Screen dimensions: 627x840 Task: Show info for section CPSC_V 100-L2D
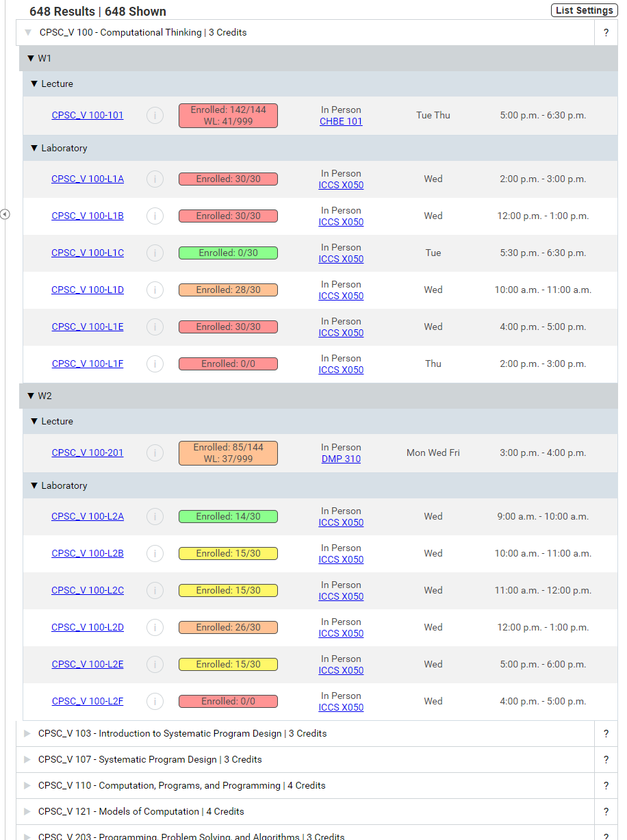coord(155,628)
